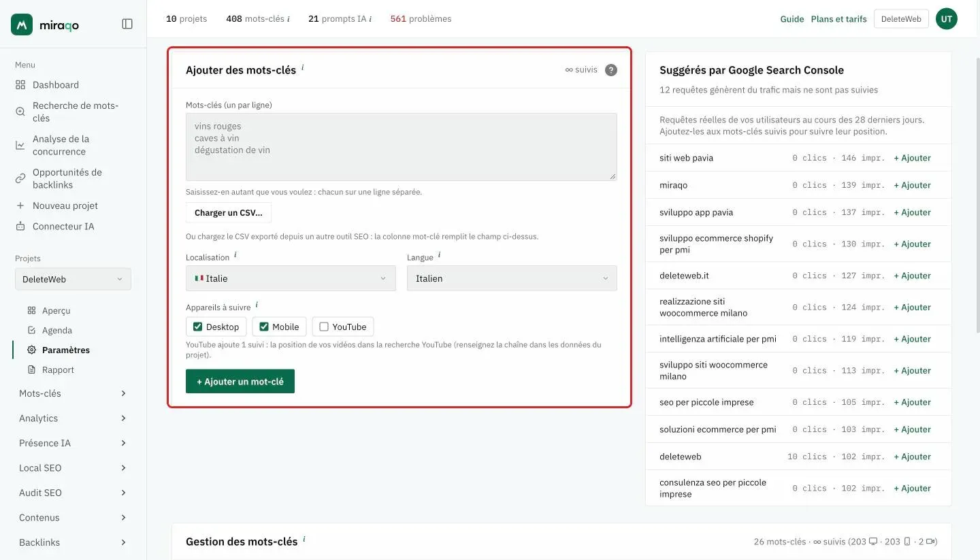Add suggested keyword seo per piccole imprese
The height and width of the screenshot is (560, 980).
tap(912, 402)
